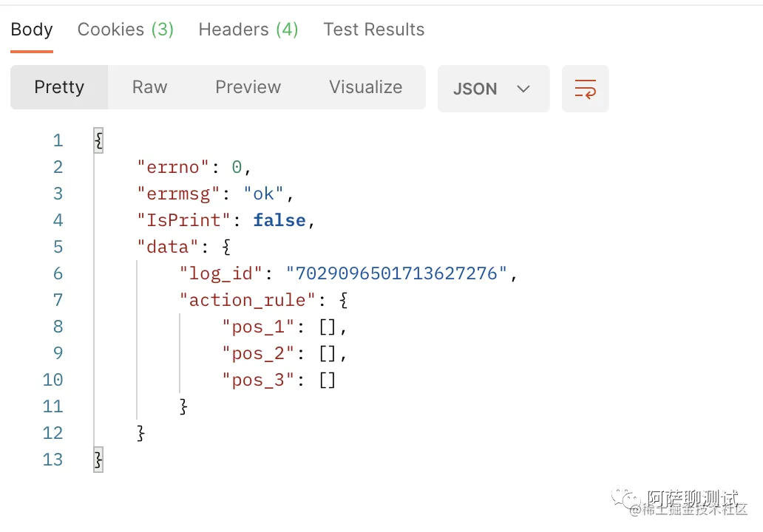Toggle the wrap lines icon
Viewport: 763px width, 532px height.
(x=585, y=89)
